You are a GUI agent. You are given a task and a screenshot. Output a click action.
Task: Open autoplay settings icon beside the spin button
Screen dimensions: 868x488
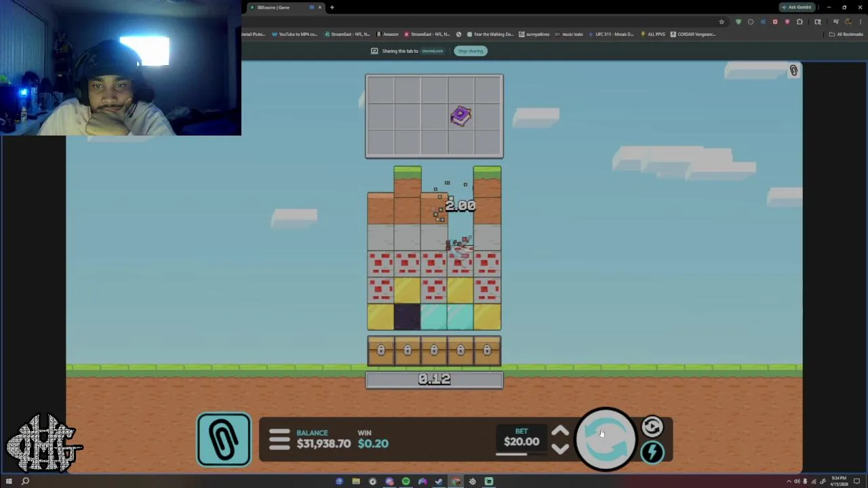coord(652,426)
